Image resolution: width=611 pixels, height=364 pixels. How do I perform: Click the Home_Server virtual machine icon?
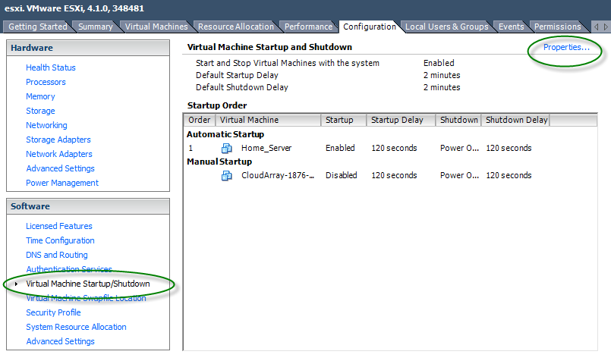pos(226,149)
